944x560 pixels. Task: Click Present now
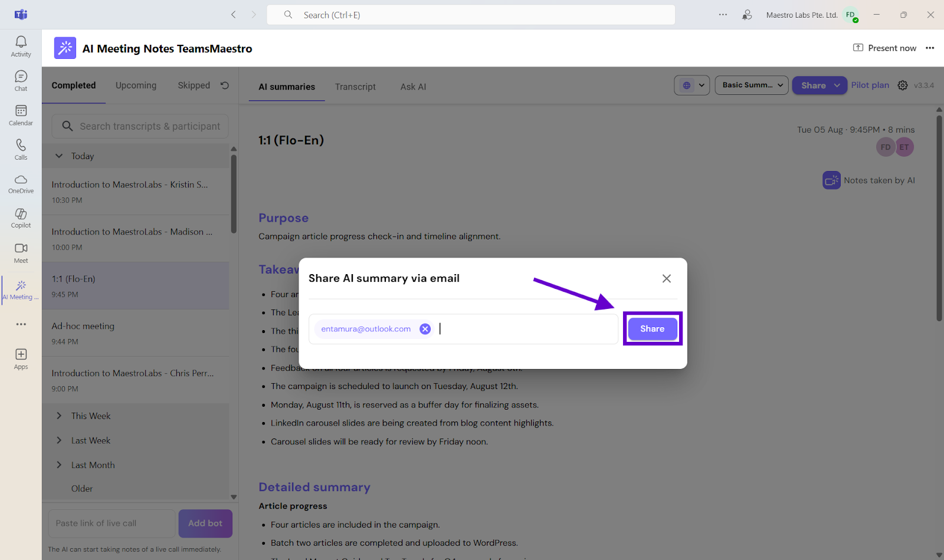[x=884, y=48]
